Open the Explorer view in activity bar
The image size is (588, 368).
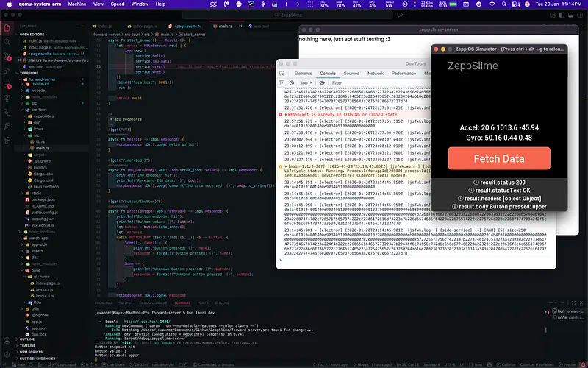(7, 27)
